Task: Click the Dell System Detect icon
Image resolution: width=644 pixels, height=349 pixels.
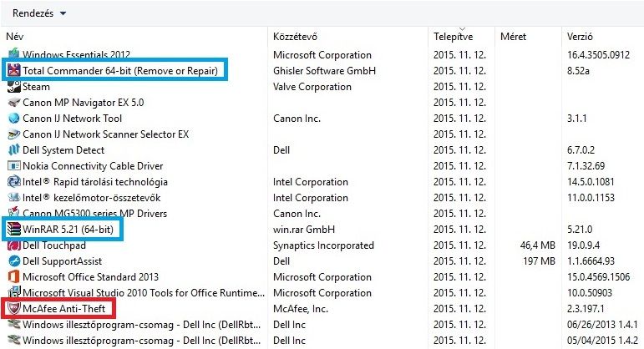Action: coord(14,149)
